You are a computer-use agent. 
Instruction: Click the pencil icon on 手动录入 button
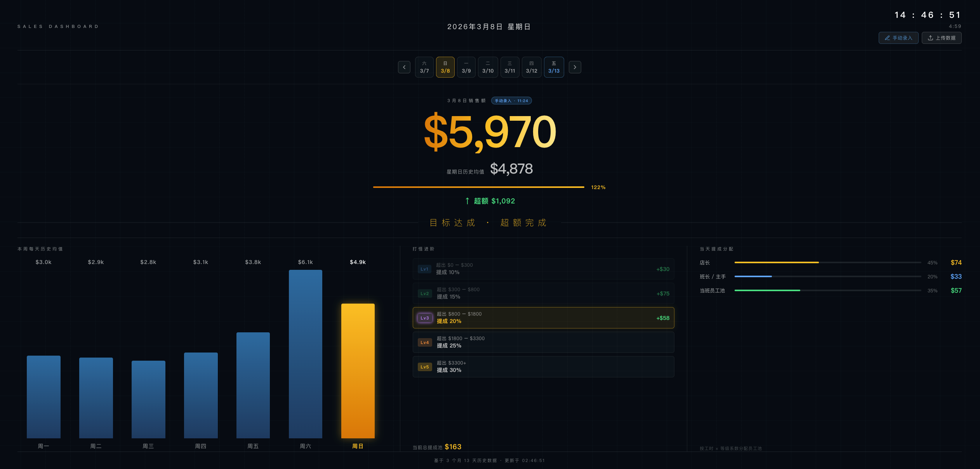[887, 38]
